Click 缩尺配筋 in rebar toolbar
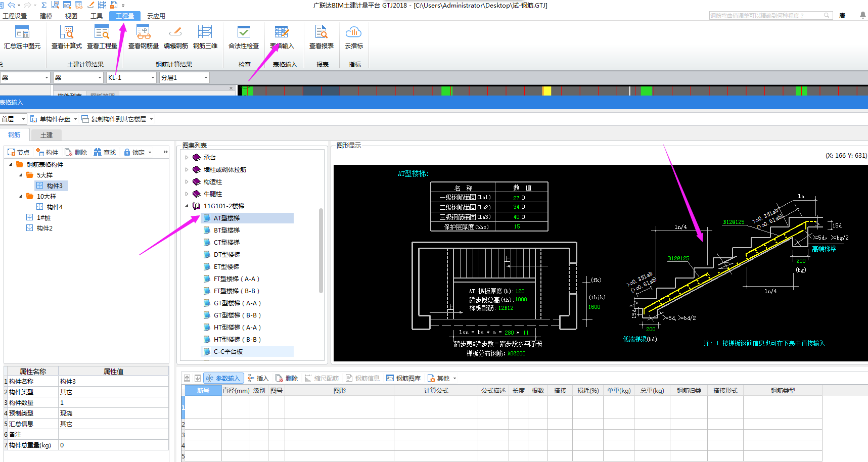Viewport: 868px width, 462px height. 322,378
